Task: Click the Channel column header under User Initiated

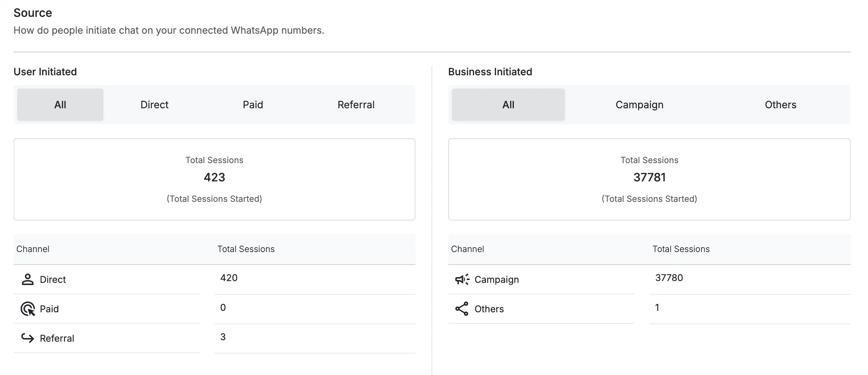Action: click(x=33, y=249)
